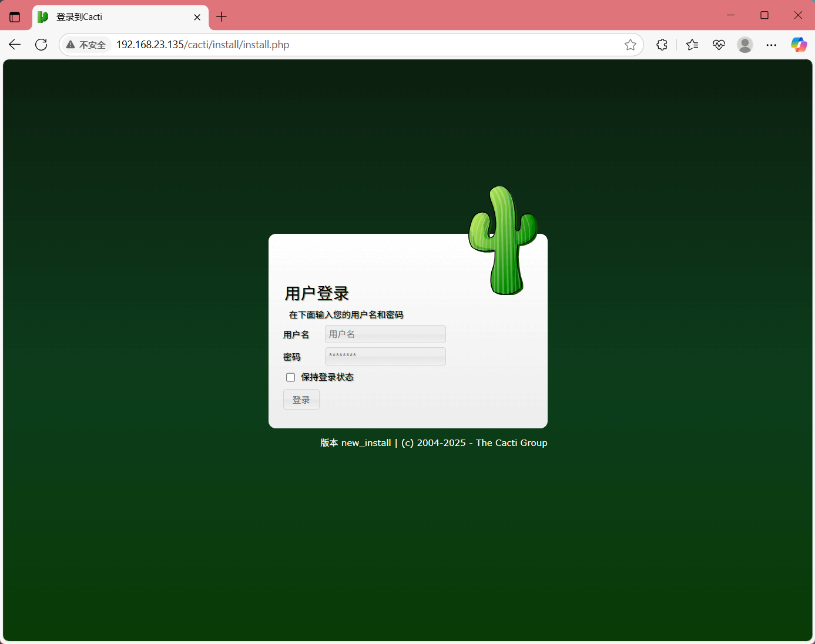The width and height of the screenshot is (815, 644).
Task: Reload the Cacti install page
Action: 41,45
